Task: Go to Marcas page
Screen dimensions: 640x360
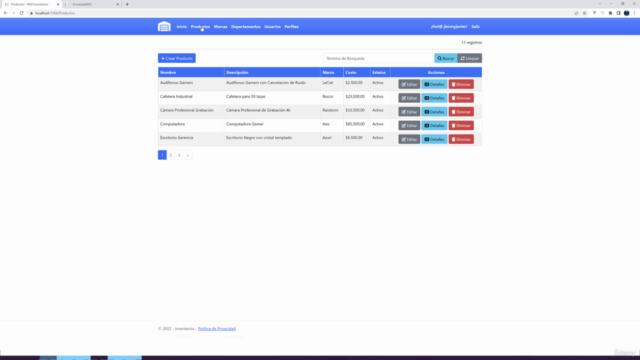Action: [220, 27]
